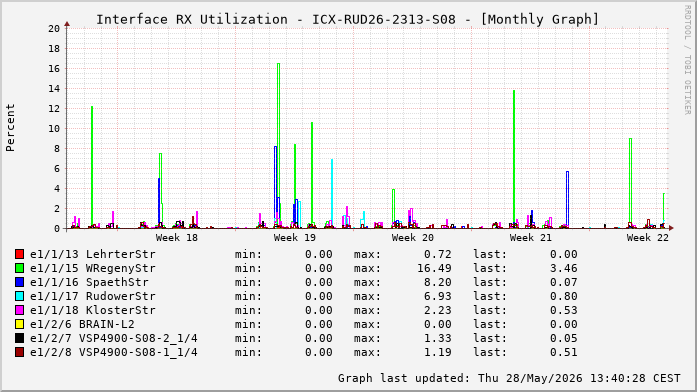Select the e1/1/16 SpaethStr legend label
The width and height of the screenshot is (697, 392).
coord(89,282)
